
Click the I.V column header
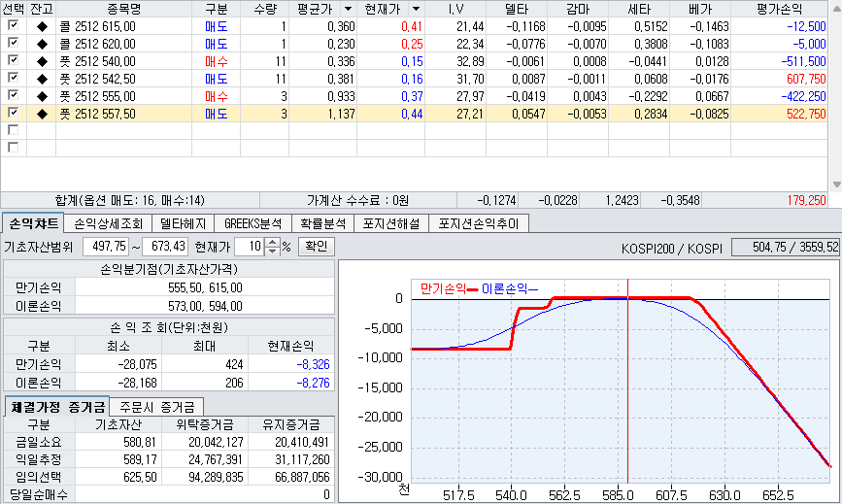point(455,9)
